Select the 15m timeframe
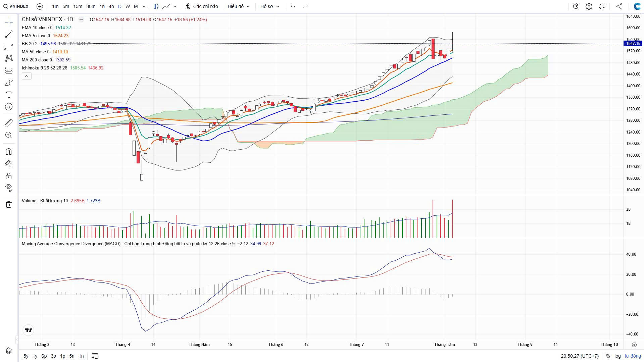This screenshot has height=362, width=644. [78, 6]
